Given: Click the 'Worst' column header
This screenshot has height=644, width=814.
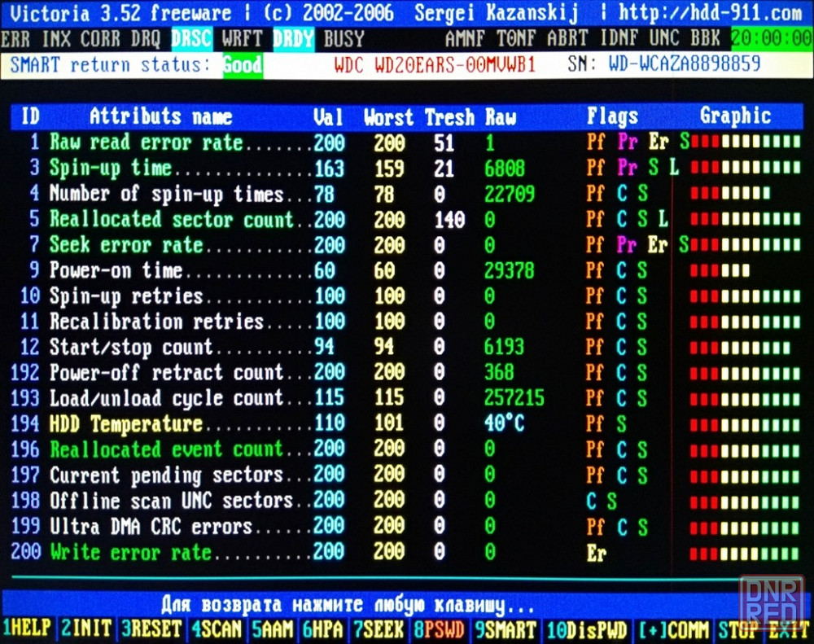Looking at the screenshot, I should [388, 117].
